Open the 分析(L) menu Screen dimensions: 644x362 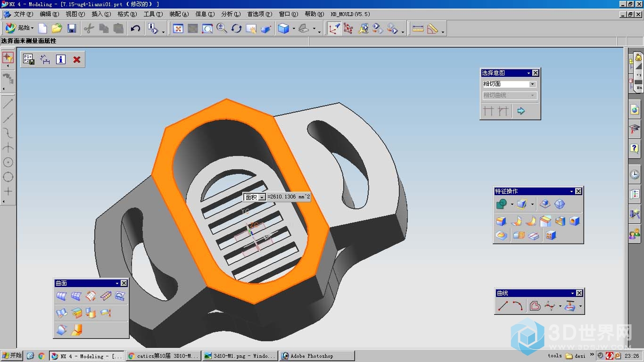click(x=231, y=14)
